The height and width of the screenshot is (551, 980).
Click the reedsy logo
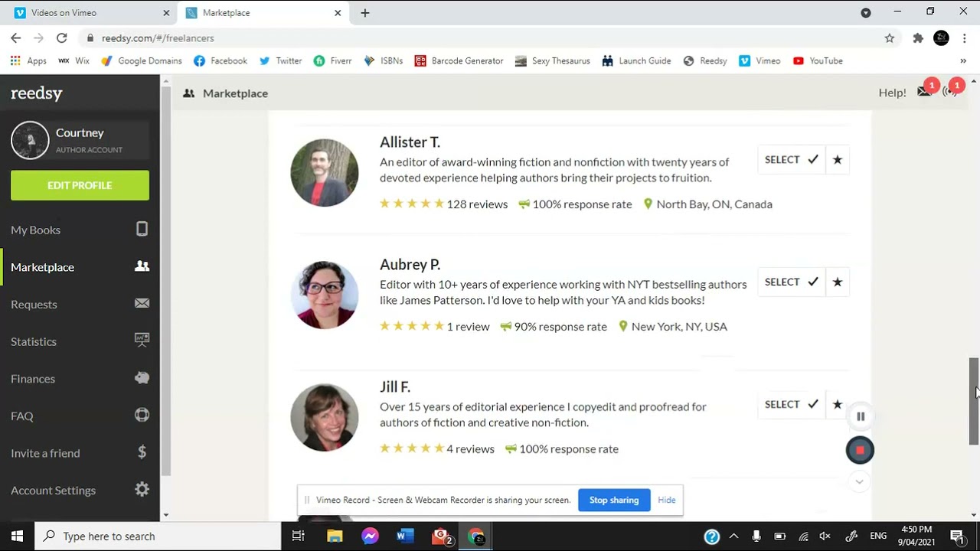point(37,93)
